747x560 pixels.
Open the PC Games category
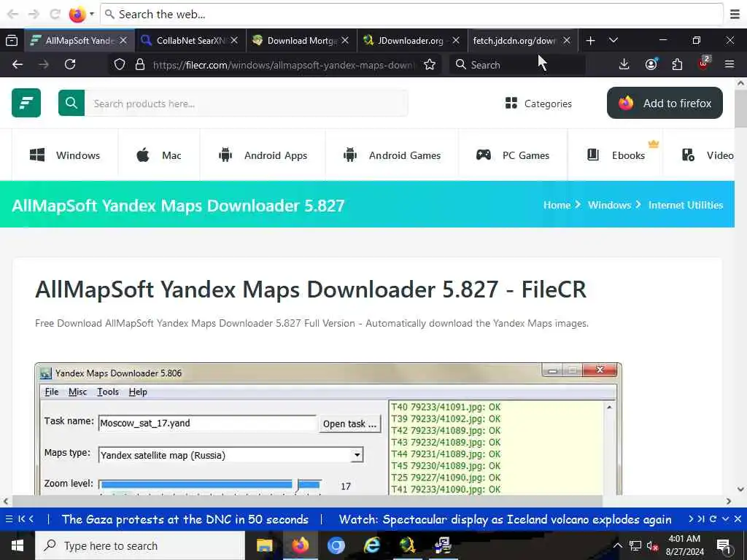coord(513,155)
